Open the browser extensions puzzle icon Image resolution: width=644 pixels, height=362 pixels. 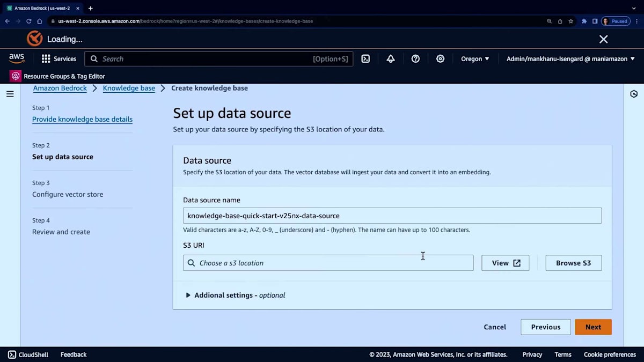(584, 21)
